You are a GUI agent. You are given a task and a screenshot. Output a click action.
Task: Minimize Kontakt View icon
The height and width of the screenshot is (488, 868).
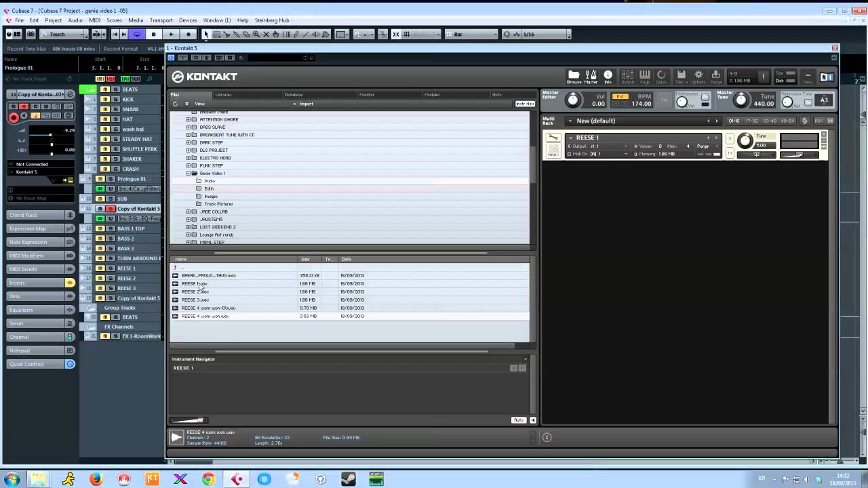click(x=808, y=77)
